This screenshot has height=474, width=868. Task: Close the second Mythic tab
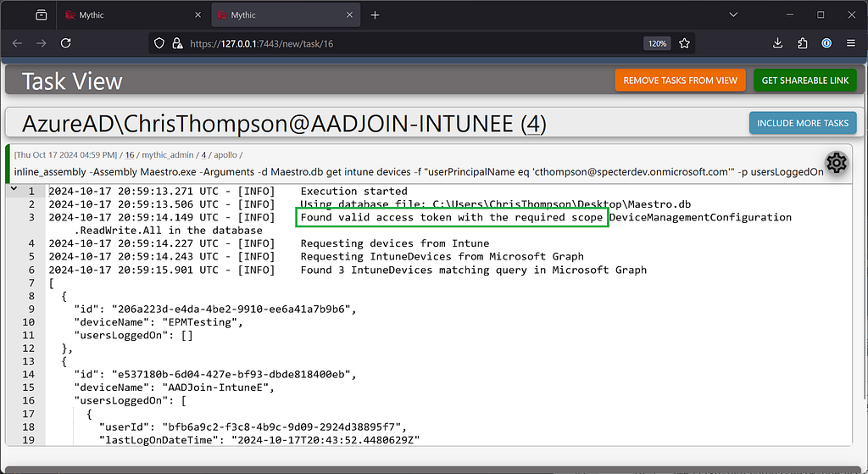click(x=349, y=15)
